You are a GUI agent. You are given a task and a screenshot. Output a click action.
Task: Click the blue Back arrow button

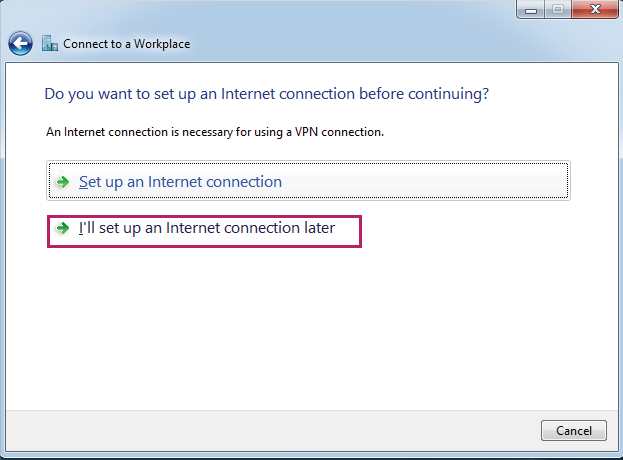pos(21,44)
